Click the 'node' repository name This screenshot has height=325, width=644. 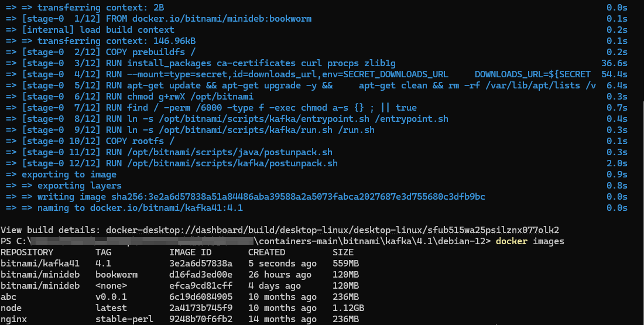[11, 308]
